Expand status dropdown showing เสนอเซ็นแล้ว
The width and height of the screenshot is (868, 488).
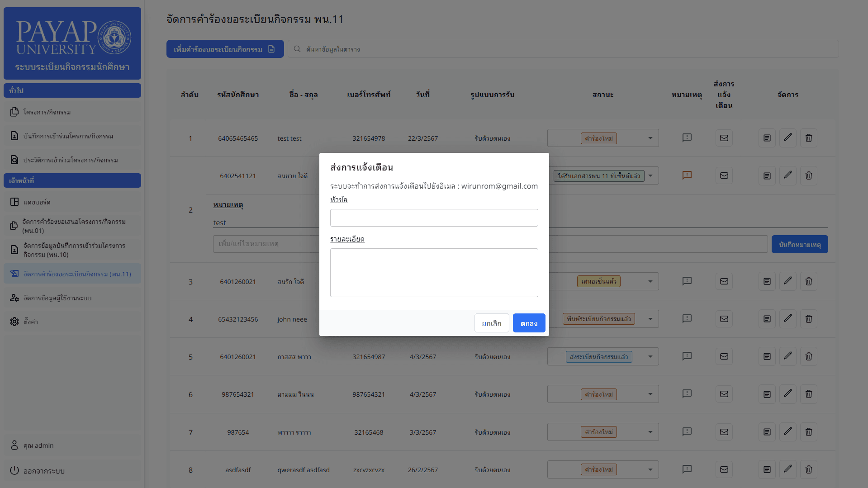pos(603,281)
